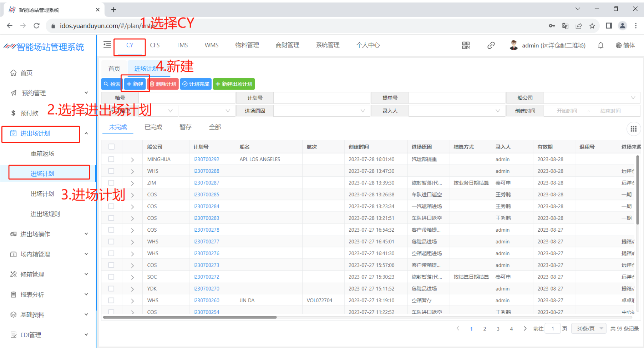The width and height of the screenshot is (644, 348).
Task: Expand the 预约管理 sidebar menu
Action: pyautogui.click(x=49, y=93)
